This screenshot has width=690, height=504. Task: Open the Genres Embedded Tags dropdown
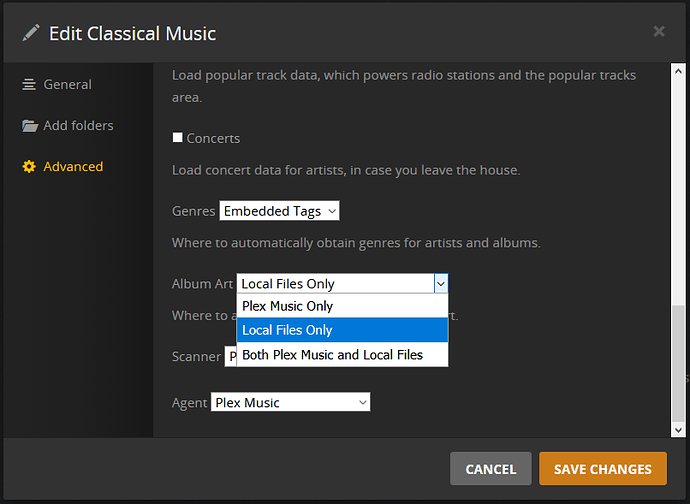pos(279,211)
